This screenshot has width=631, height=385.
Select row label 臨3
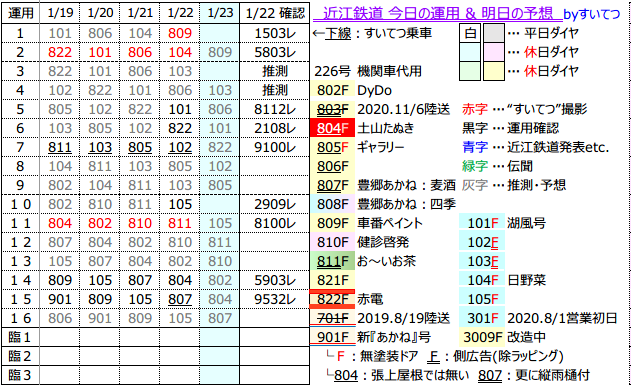pyautogui.click(x=21, y=375)
